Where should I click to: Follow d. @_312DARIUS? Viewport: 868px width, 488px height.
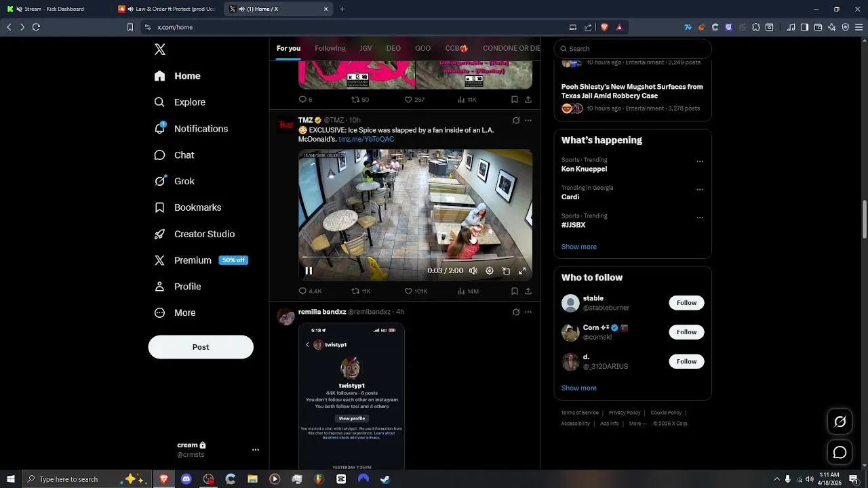686,362
